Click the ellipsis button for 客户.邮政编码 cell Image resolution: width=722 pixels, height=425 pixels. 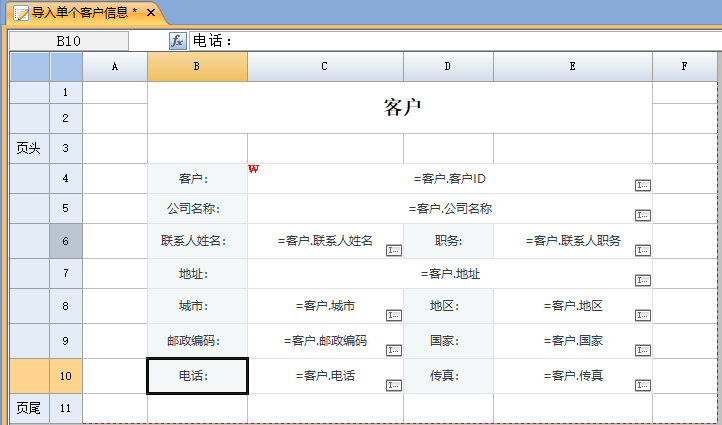point(394,350)
